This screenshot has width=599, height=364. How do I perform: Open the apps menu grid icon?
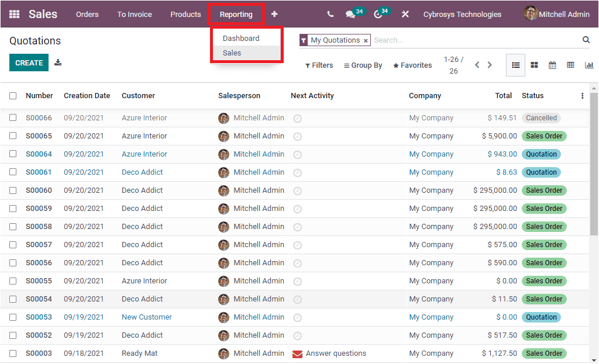[13, 14]
